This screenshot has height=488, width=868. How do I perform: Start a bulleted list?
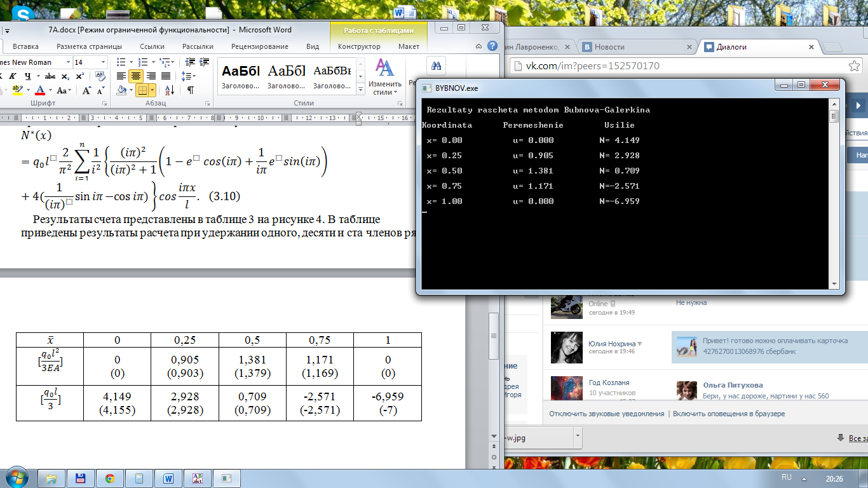pos(121,62)
